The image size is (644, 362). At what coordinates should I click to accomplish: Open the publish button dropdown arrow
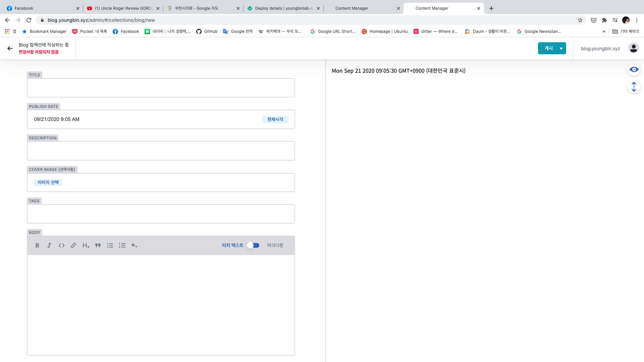tap(561, 48)
